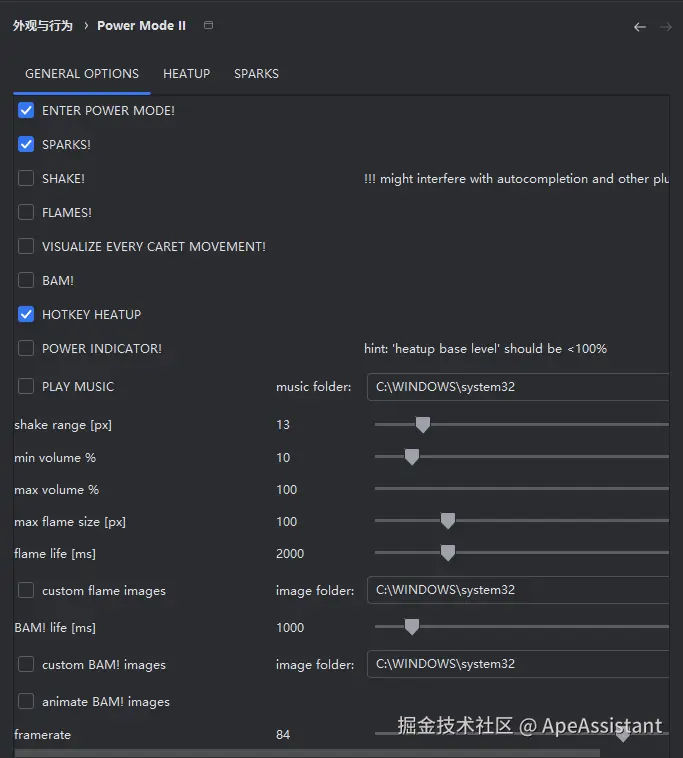The height and width of the screenshot is (758, 683).
Task: Uncheck the SPARKS! option
Action: pyautogui.click(x=26, y=144)
